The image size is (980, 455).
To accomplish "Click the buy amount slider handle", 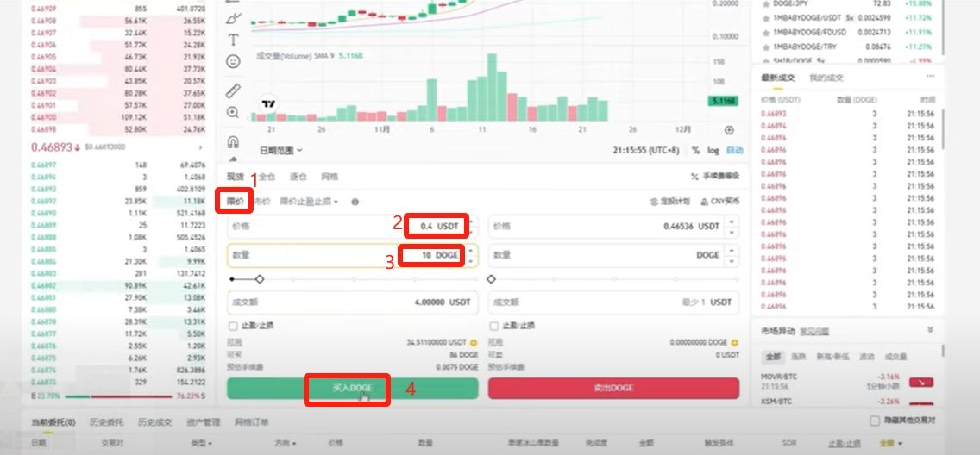I will (260, 279).
